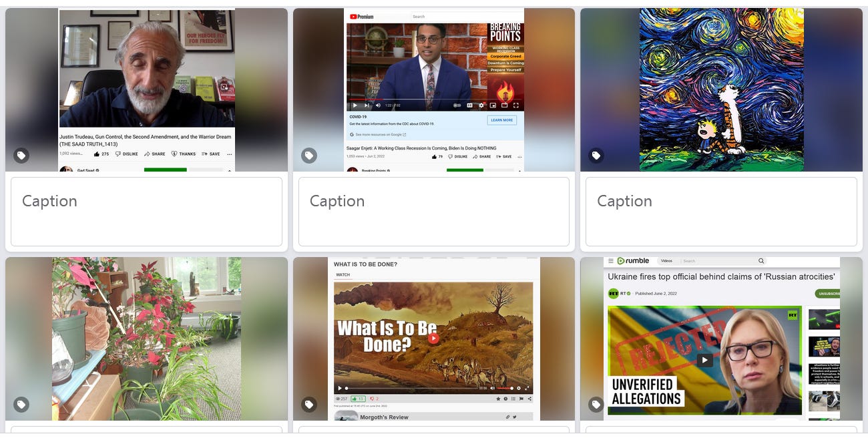The height and width of the screenshot is (440, 868).
Task: Click the volume icon in the Breaking Points player
Action: (378, 105)
